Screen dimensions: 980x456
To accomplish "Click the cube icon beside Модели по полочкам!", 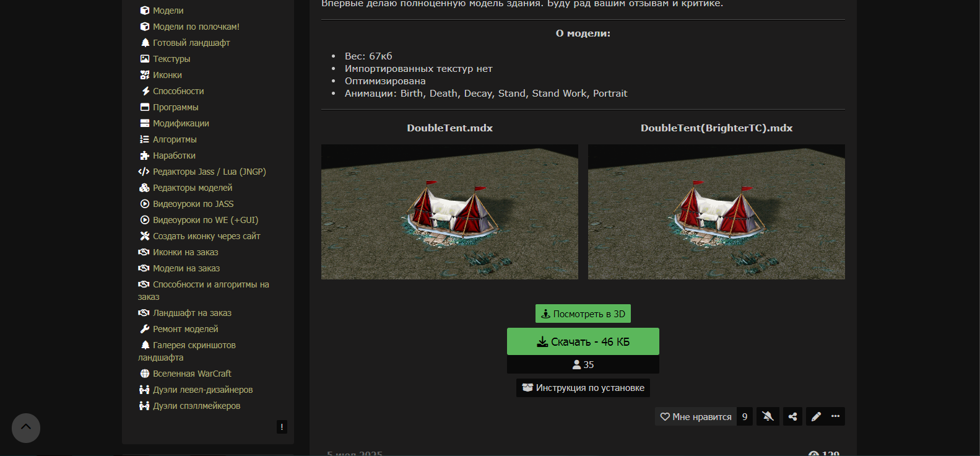I will coord(145,27).
